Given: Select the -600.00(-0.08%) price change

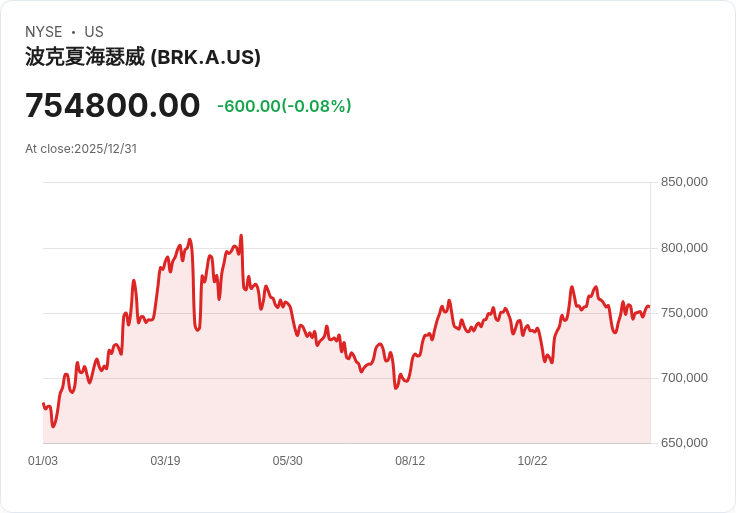Looking at the screenshot, I should pos(284,106).
